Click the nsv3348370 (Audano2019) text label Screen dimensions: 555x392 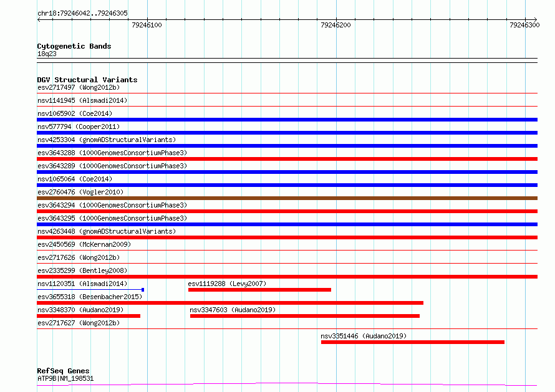[x=80, y=310]
